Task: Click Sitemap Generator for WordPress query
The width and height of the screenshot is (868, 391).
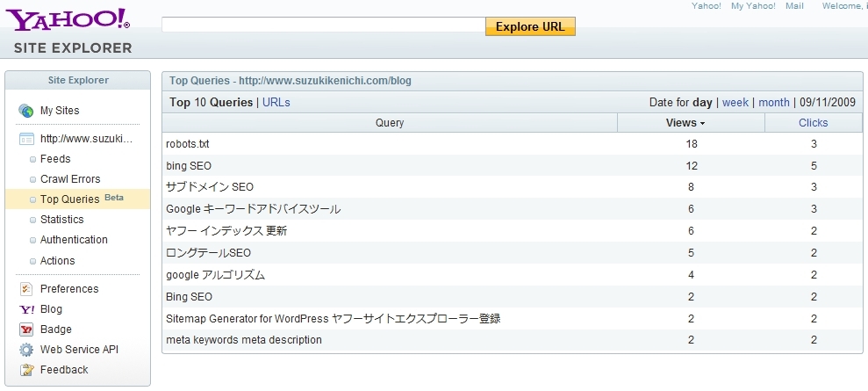Action: click(334, 318)
